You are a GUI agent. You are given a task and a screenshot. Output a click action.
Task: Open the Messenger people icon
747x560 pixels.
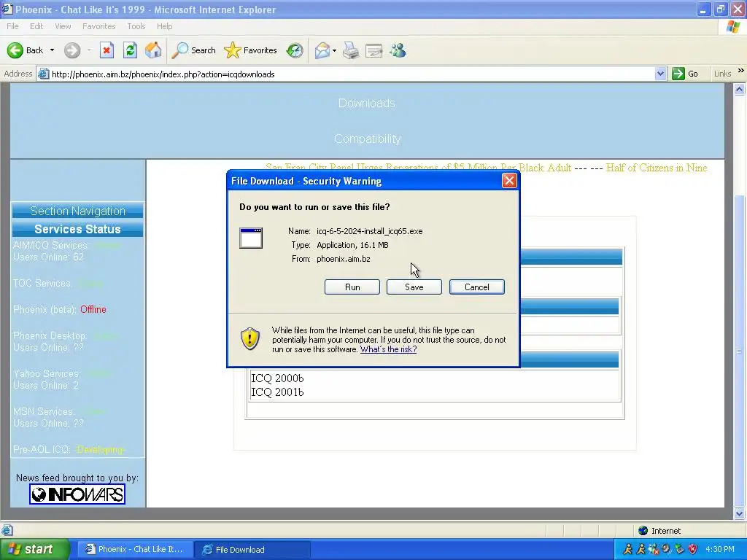click(398, 50)
